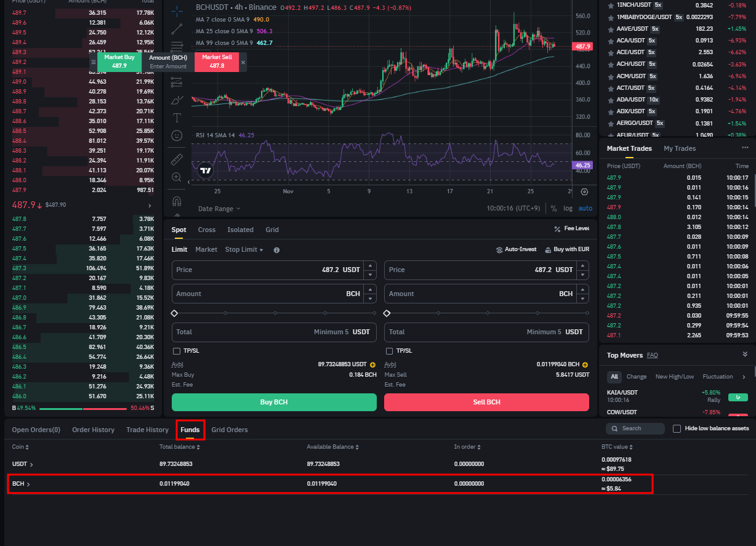Add USDT funds with plus icon
756x546 pixels.
click(372, 364)
